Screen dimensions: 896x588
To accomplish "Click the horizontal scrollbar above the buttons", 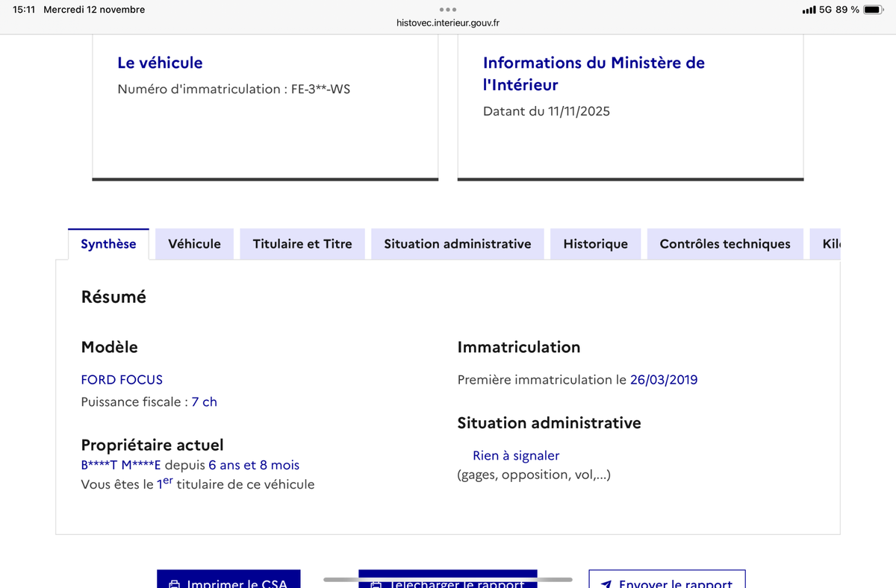I will click(448, 577).
